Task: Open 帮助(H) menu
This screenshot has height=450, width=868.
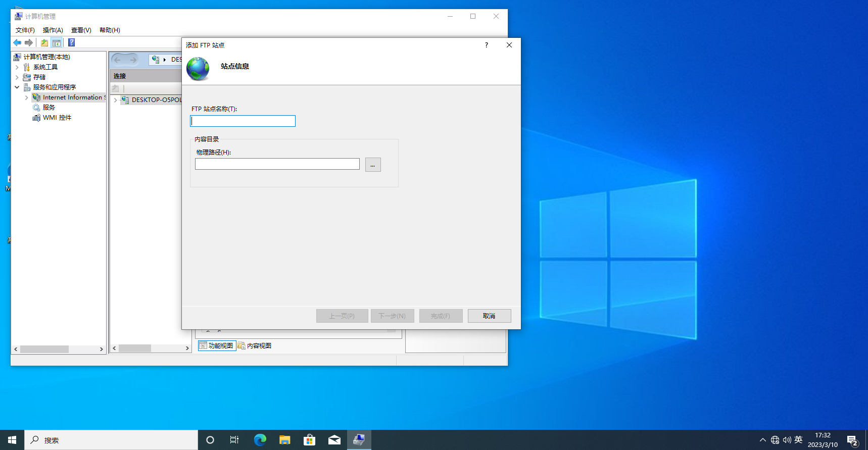Action: click(110, 30)
